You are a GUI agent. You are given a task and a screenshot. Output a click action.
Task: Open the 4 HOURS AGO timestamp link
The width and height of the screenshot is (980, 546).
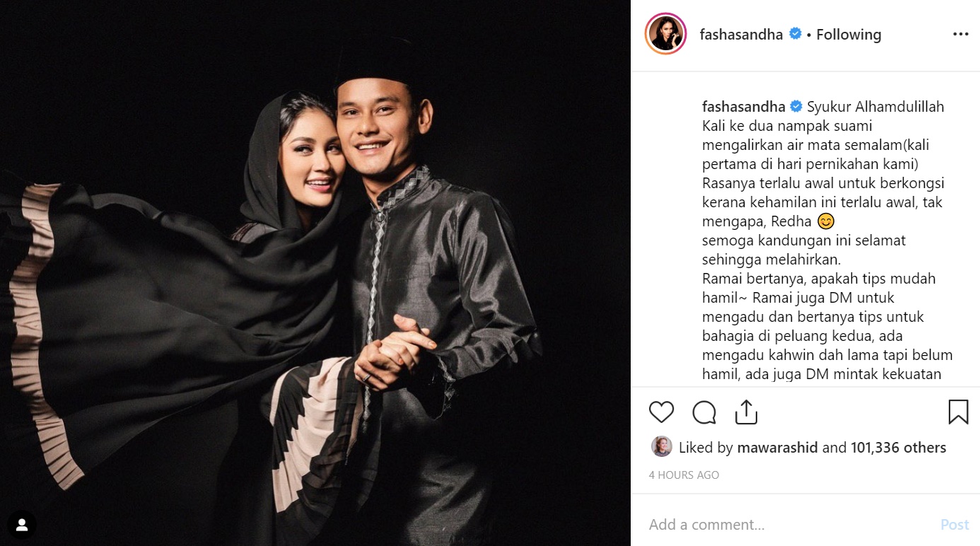pyautogui.click(x=684, y=475)
